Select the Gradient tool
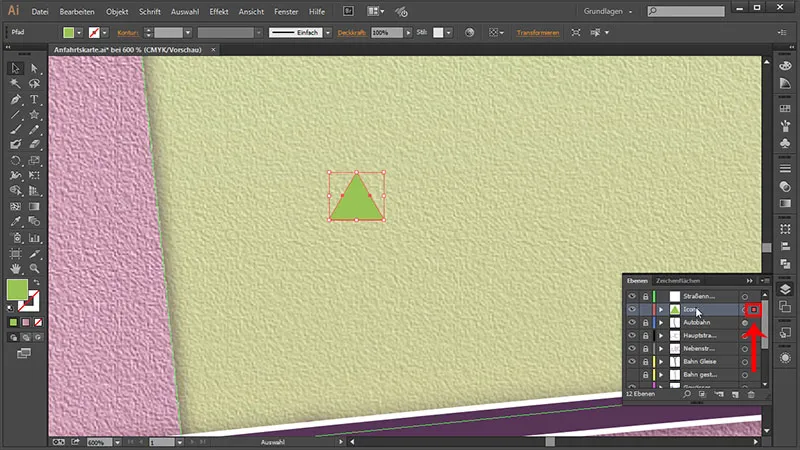This screenshot has height=450, width=800. pyautogui.click(x=34, y=206)
